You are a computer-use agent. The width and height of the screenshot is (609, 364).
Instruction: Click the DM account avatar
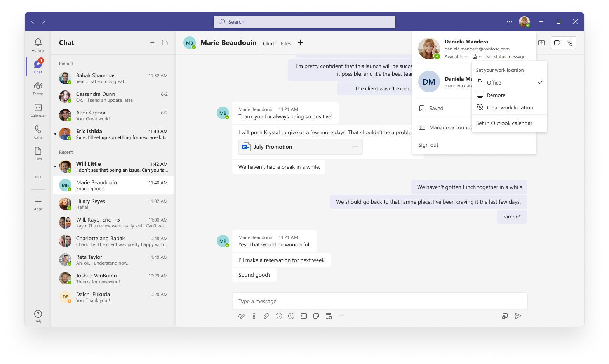point(429,81)
